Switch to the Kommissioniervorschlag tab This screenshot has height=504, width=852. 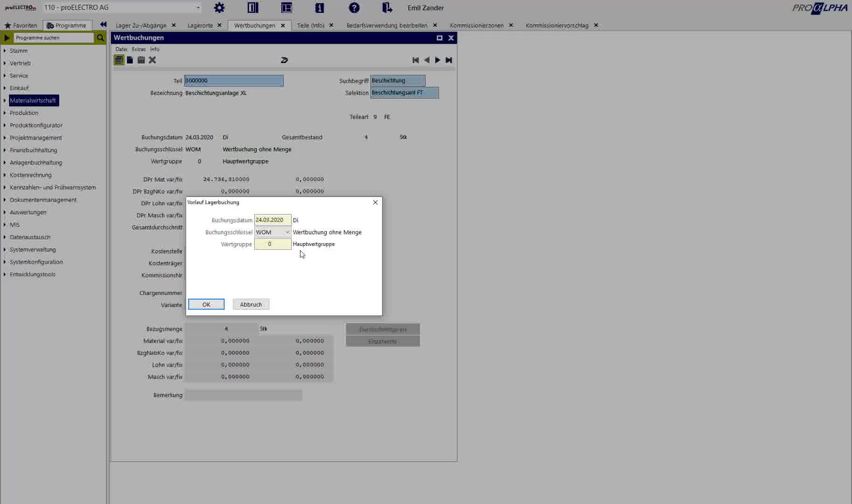point(557,25)
